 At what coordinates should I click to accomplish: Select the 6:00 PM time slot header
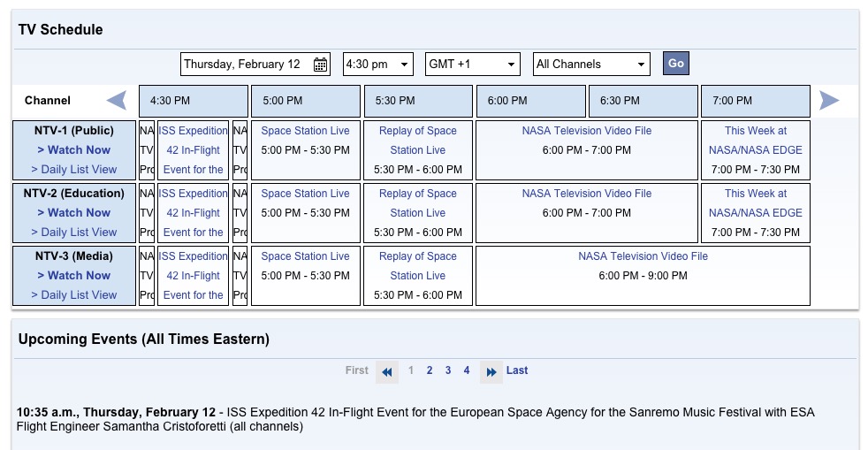pyautogui.click(x=531, y=101)
